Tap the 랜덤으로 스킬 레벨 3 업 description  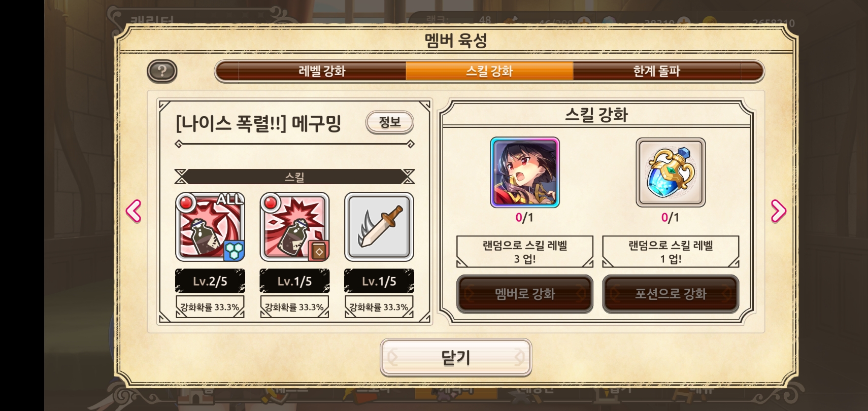coord(525,252)
